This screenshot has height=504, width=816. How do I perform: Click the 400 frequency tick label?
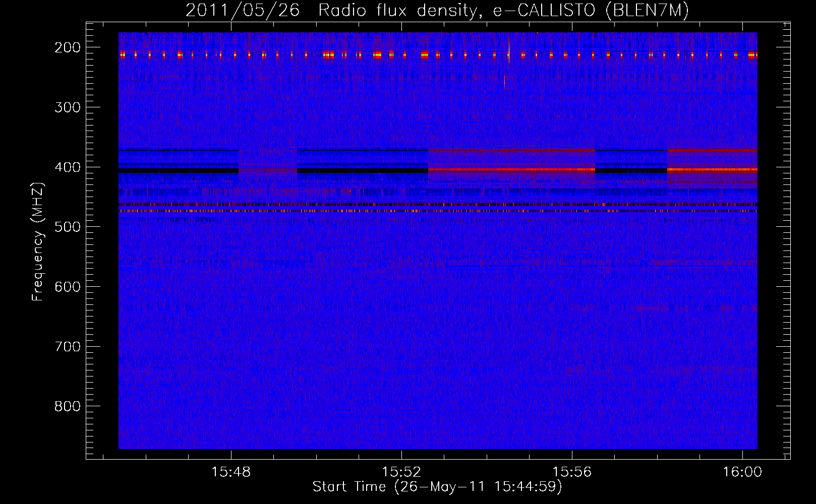(67, 167)
